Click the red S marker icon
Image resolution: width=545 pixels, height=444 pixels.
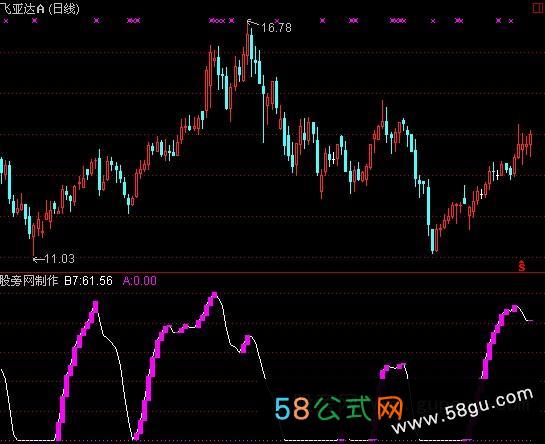tap(522, 265)
